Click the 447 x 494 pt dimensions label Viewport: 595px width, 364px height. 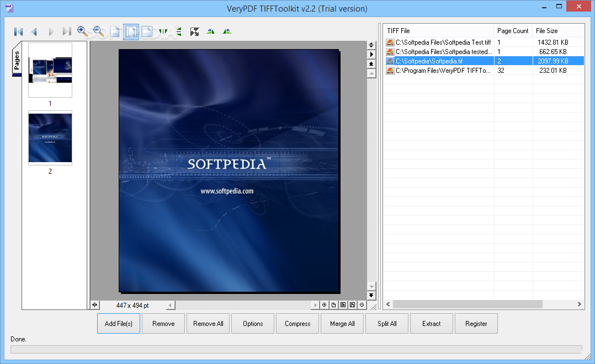pos(132,305)
